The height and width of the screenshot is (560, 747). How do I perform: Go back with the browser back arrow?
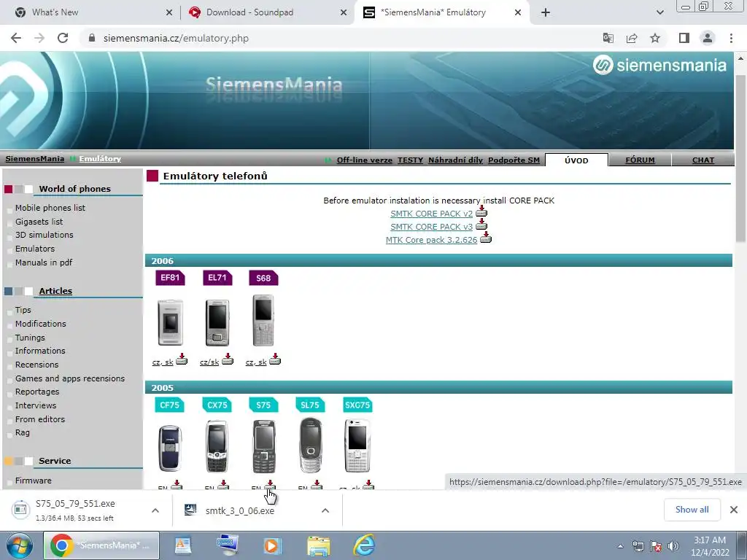click(x=16, y=38)
